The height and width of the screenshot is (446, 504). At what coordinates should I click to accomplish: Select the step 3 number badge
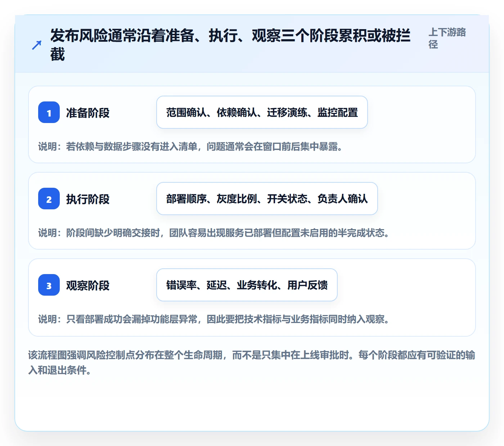point(49,285)
